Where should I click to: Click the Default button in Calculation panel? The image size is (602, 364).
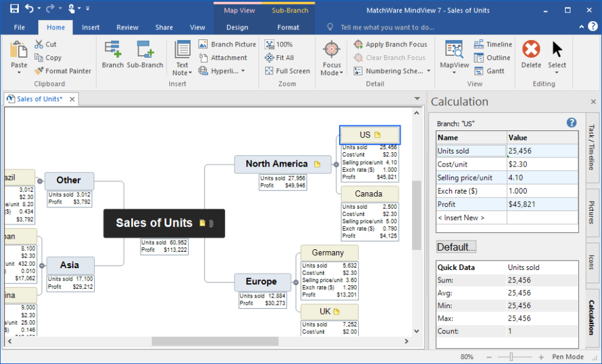455,247
